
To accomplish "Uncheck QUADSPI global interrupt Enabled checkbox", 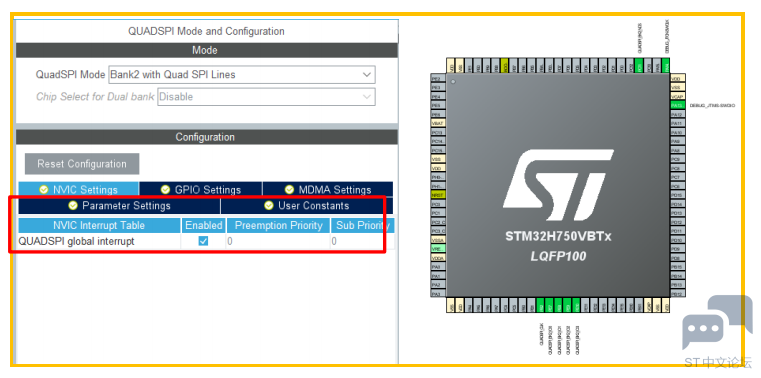I will click(203, 241).
